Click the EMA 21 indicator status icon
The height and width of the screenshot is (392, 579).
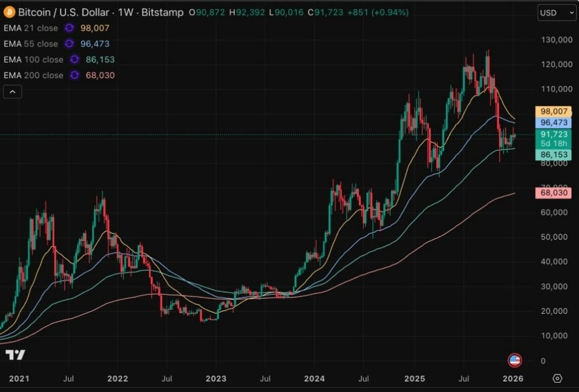point(69,28)
